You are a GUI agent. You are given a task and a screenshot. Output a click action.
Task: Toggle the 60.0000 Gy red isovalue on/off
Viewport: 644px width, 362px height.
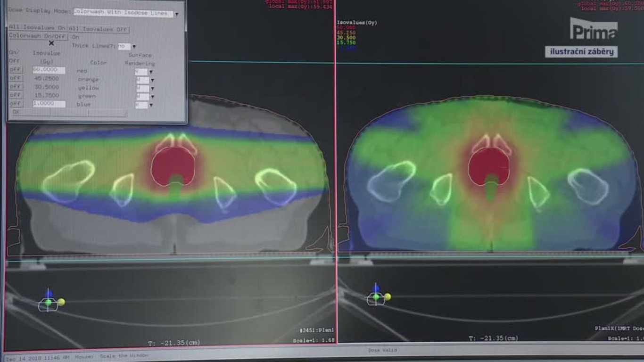pos(15,70)
